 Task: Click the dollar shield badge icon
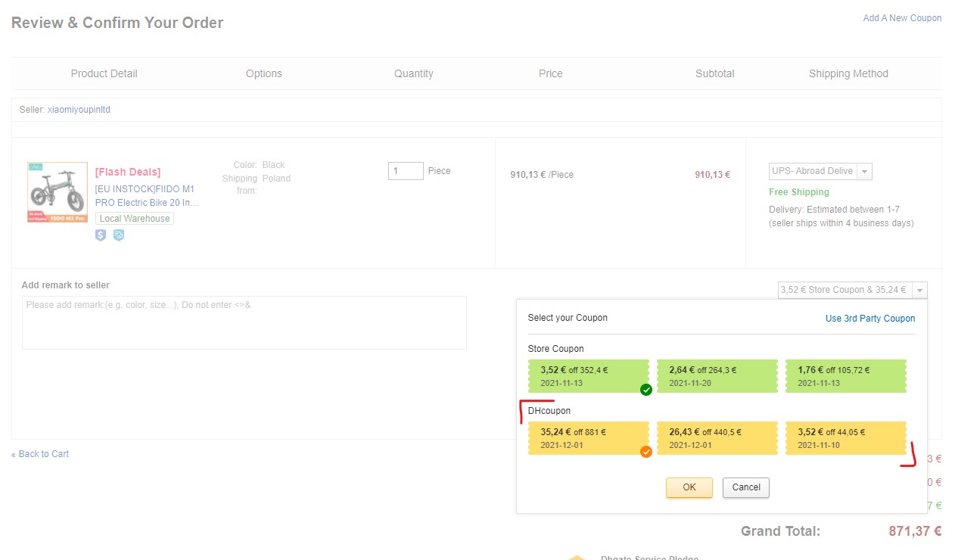(x=101, y=235)
